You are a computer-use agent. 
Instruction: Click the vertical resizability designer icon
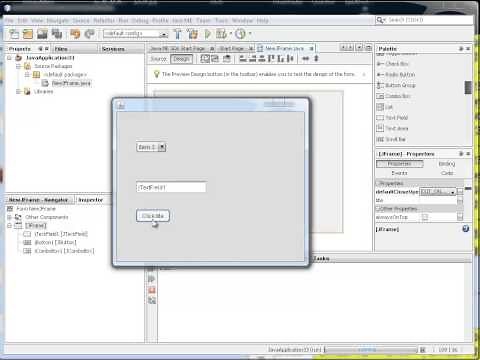(x=316, y=59)
